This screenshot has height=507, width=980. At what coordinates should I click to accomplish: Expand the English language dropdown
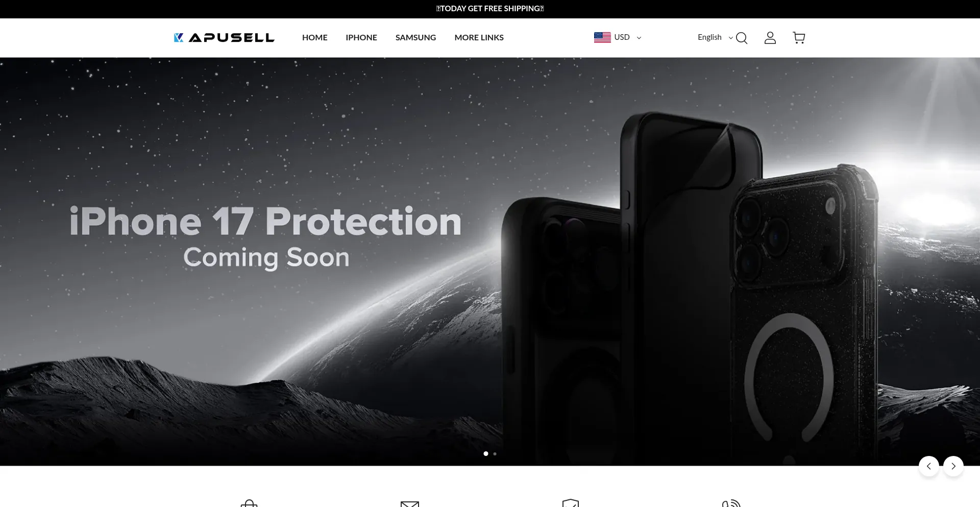pos(715,37)
